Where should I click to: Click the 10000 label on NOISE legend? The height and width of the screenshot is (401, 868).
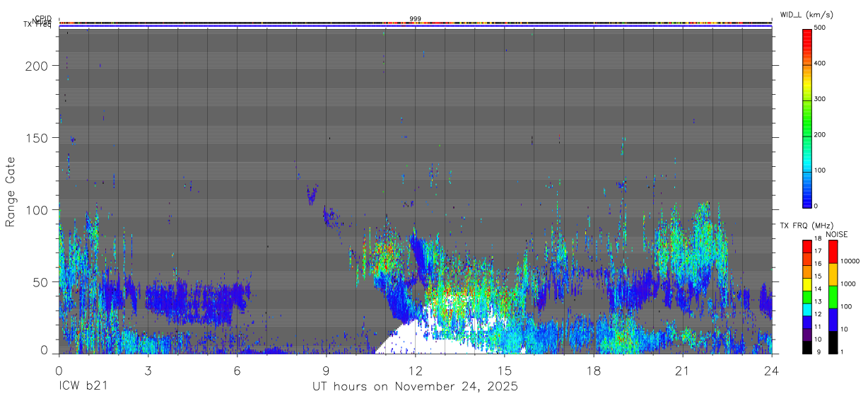(851, 261)
